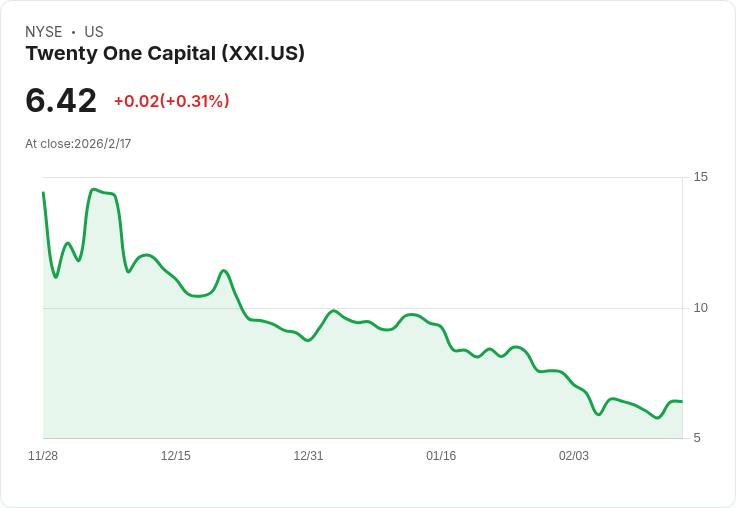Click the At close:2026/2/17 timestamp

pos(78,143)
